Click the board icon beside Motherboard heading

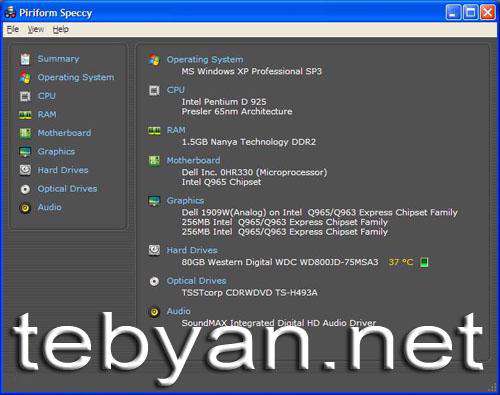(x=154, y=161)
